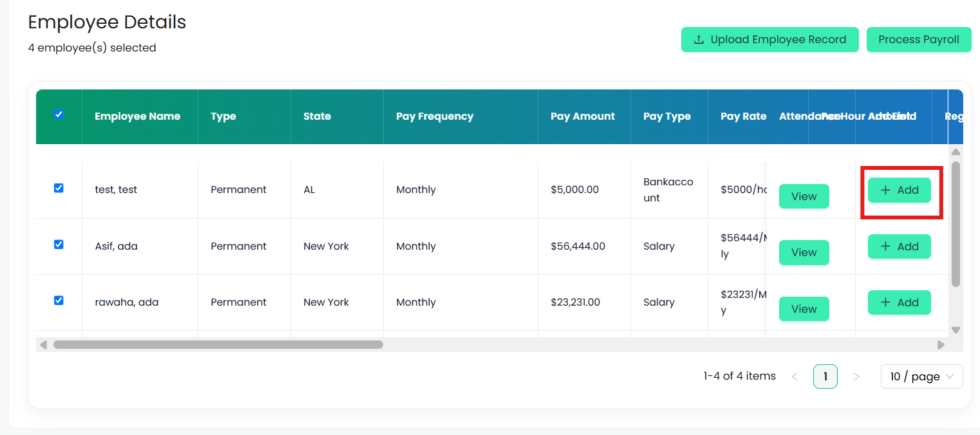Add field for Asif, ada row
980x435 pixels.
point(900,246)
